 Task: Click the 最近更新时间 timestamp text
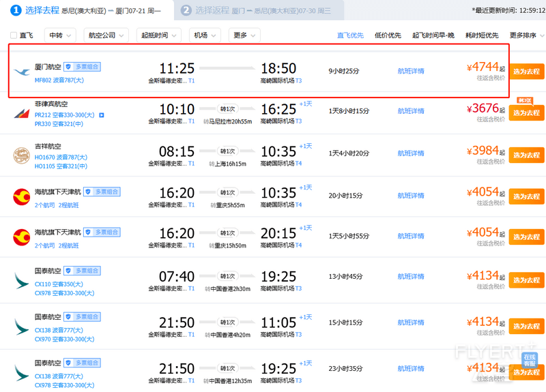[x=508, y=10]
